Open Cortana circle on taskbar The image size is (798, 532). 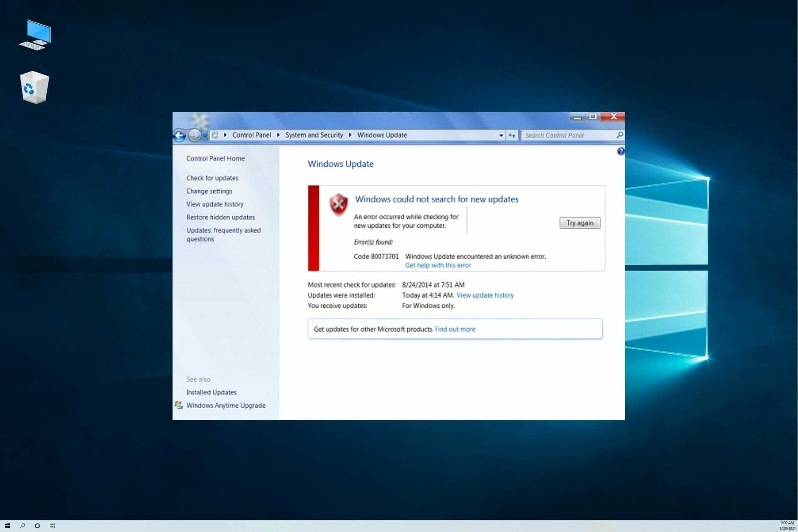[x=37, y=526]
